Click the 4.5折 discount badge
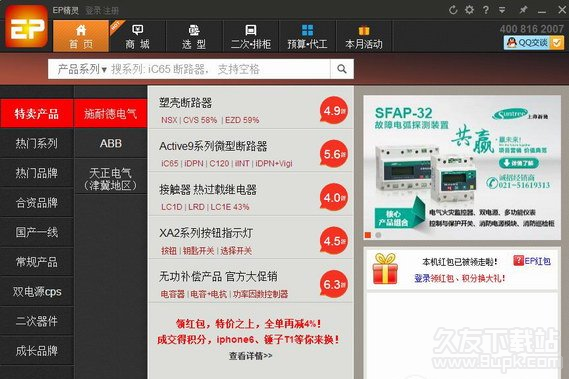Image resolution: width=569 pixels, height=379 pixels. coord(334,241)
